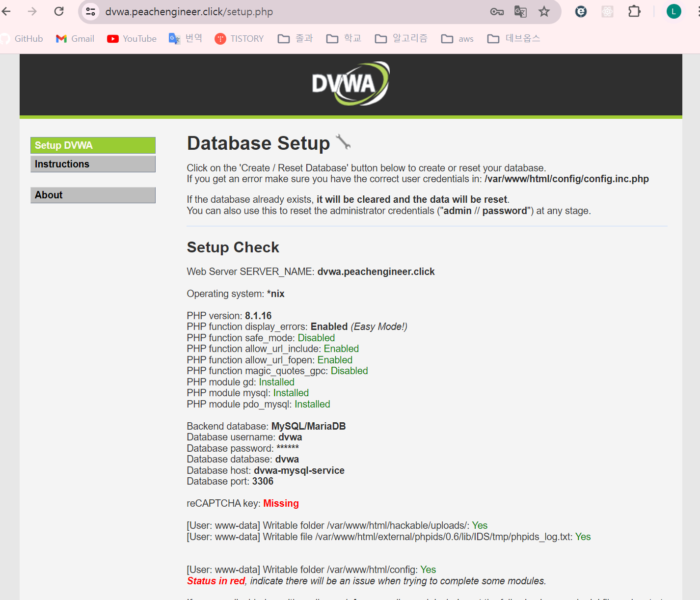Click server name dvwa.peachengineer.click text
Image resolution: width=700 pixels, height=600 pixels.
click(376, 272)
